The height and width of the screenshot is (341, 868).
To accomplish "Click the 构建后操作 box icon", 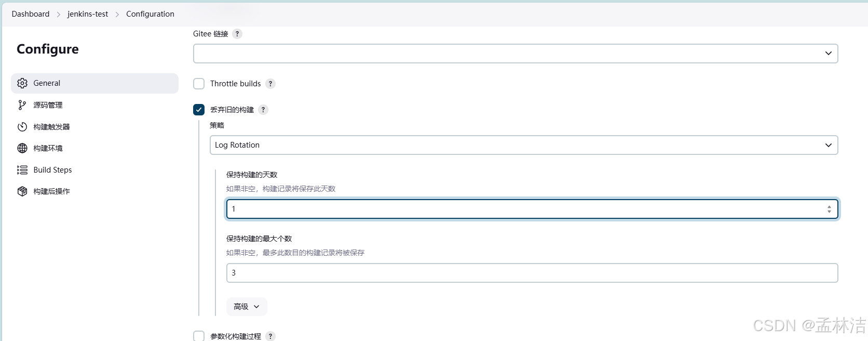I will [22, 191].
